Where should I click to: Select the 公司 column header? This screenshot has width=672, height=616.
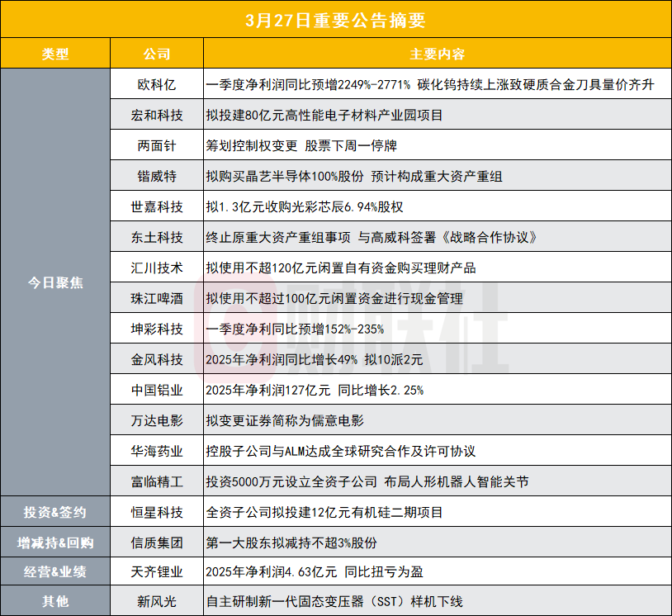pyautogui.click(x=157, y=54)
